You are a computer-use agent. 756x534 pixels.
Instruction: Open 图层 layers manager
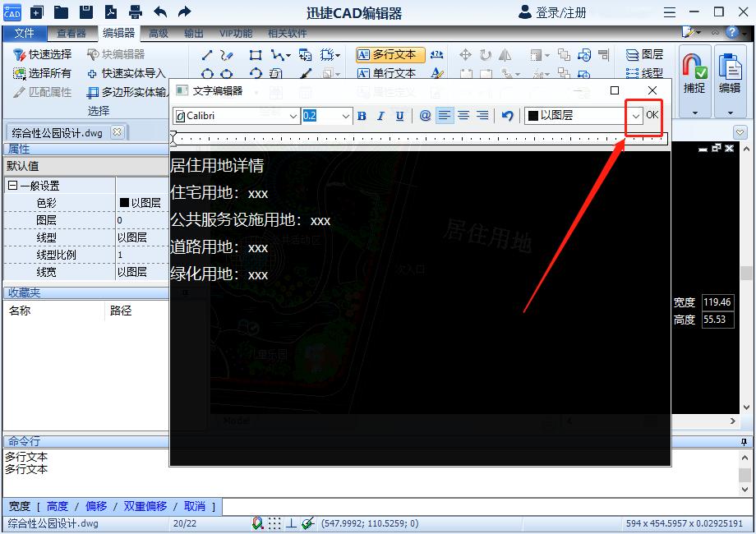pos(644,54)
